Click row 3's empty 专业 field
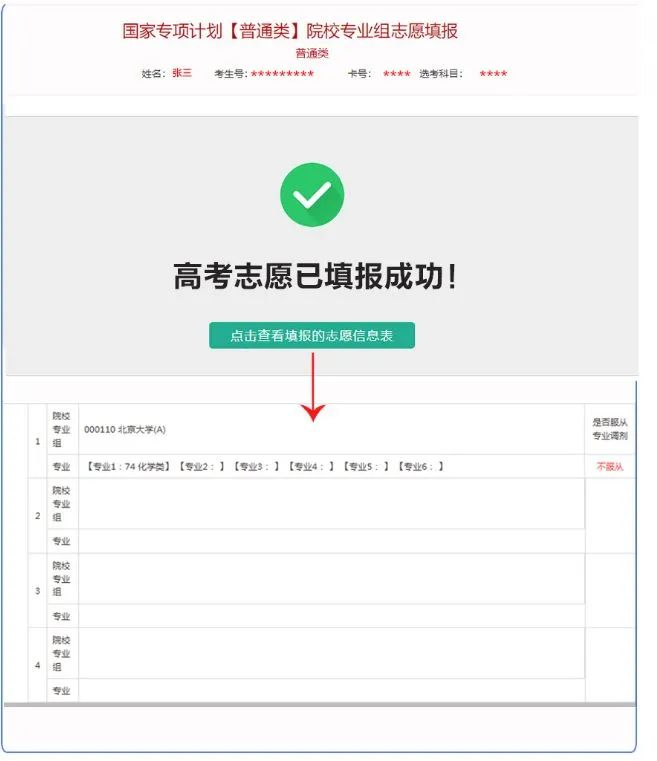 point(331,616)
